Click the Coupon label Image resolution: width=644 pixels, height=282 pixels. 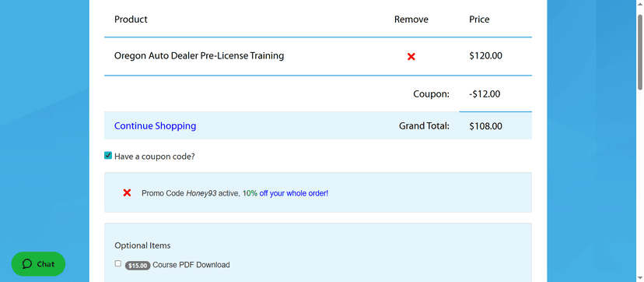click(x=431, y=94)
